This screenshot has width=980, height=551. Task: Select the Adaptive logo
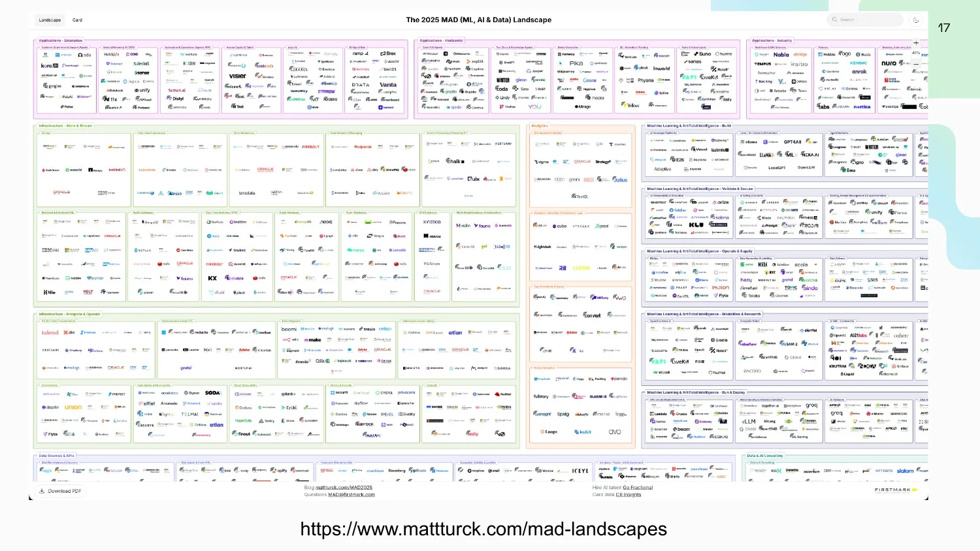[662, 169]
